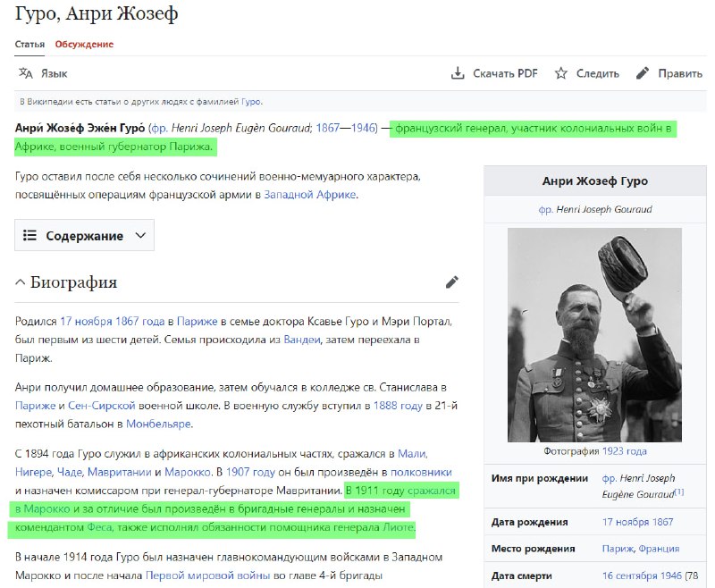This screenshot has height=588, width=715.
Task: Click the list icon in Содержание box
Action: click(x=29, y=235)
